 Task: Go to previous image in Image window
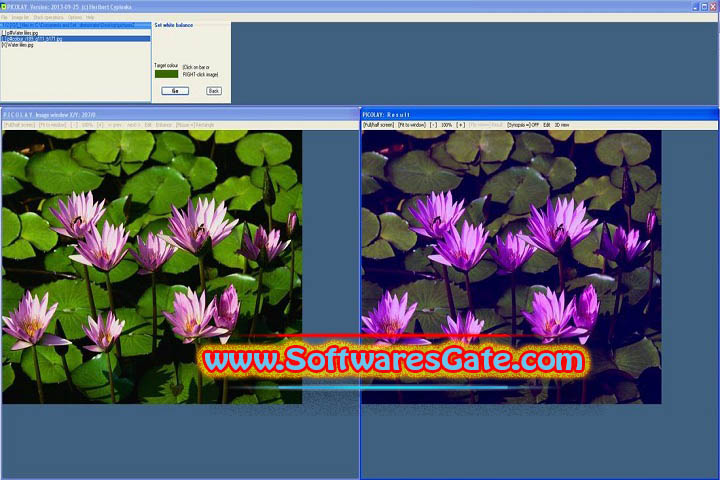[115, 125]
